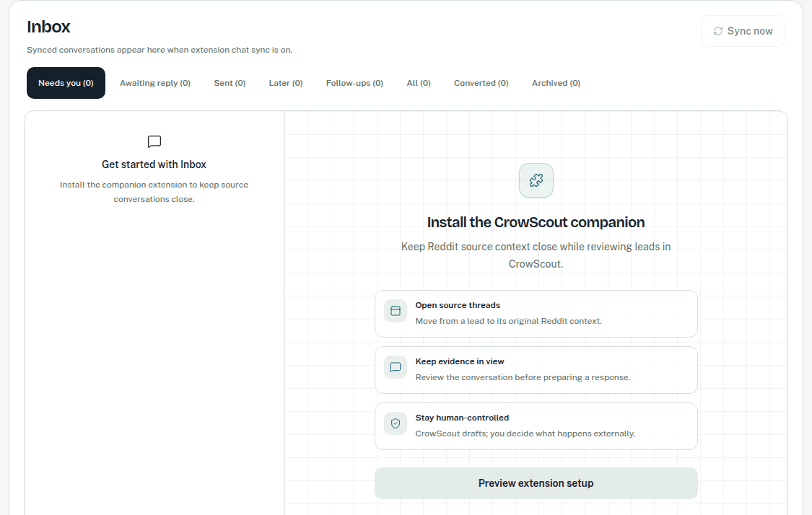The width and height of the screenshot is (812, 515).
Task: Click the Inbox page heading
Action: click(x=48, y=27)
